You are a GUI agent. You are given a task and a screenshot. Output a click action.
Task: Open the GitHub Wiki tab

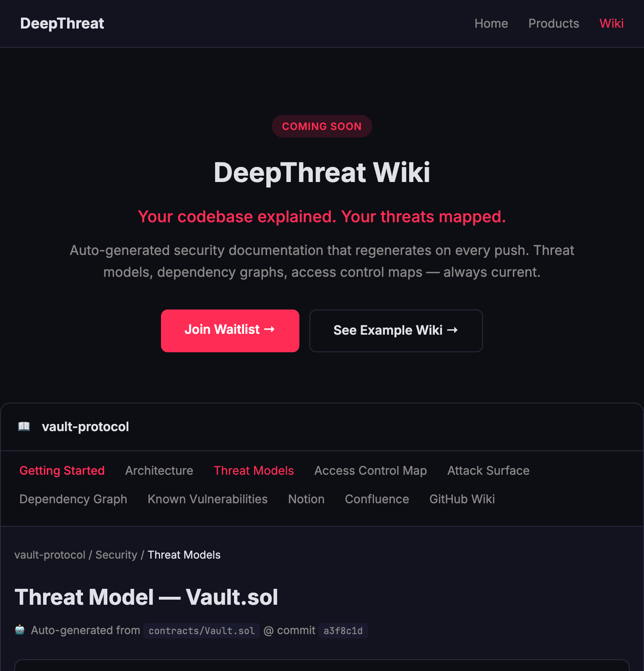(x=462, y=499)
